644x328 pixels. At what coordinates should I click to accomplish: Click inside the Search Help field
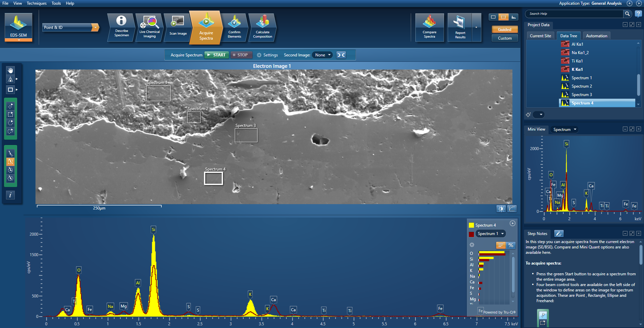point(574,14)
